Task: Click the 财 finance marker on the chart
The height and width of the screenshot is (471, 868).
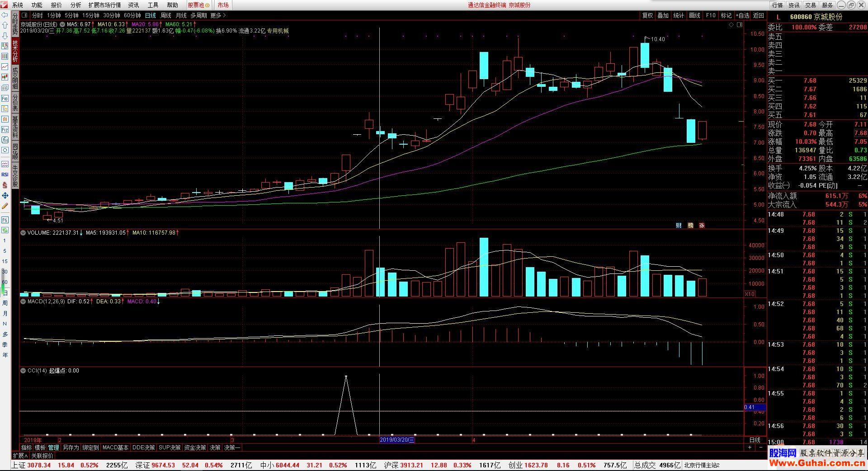Action: 679,225
